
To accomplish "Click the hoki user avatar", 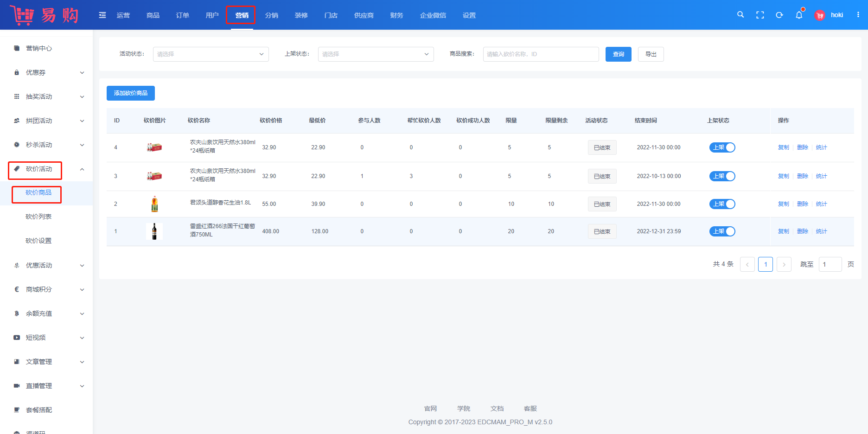I will click(x=820, y=15).
